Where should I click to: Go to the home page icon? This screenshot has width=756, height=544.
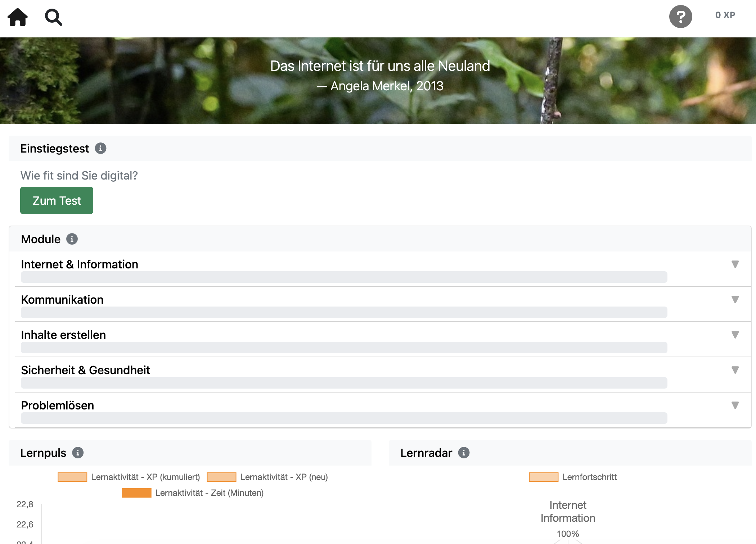18,17
